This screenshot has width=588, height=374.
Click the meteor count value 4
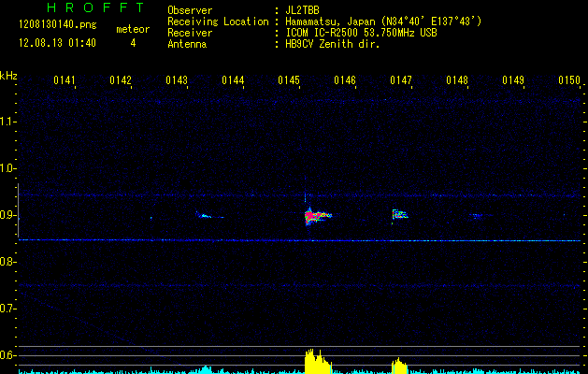click(x=132, y=43)
